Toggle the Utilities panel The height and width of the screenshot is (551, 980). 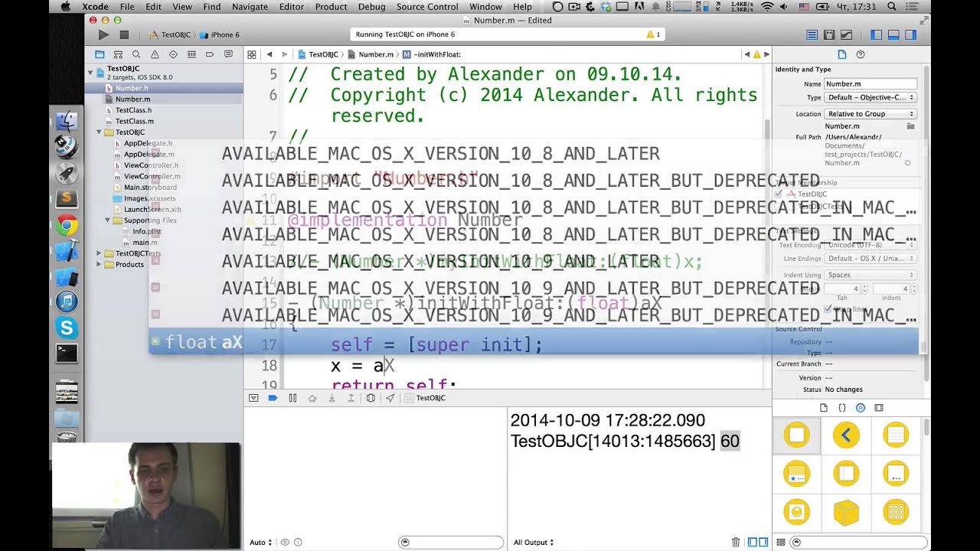pos(910,35)
